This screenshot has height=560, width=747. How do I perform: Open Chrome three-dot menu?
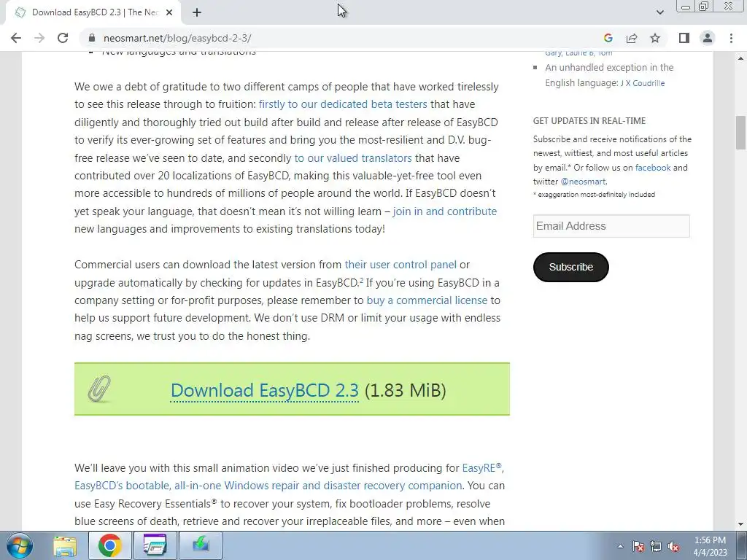pyautogui.click(x=731, y=38)
